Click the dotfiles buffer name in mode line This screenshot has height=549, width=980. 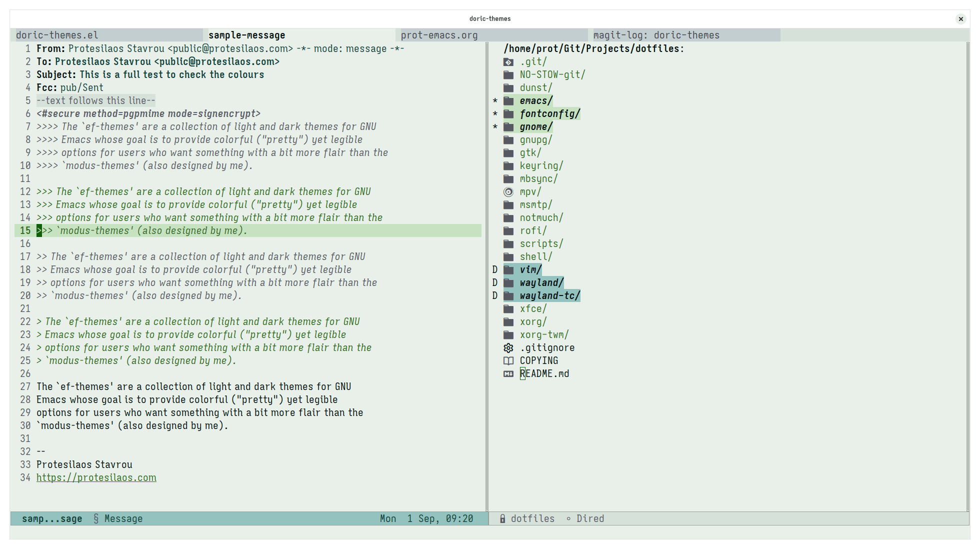pyautogui.click(x=532, y=518)
